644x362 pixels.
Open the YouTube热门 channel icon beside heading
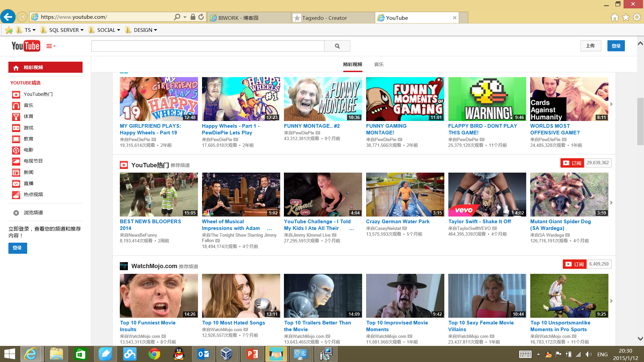pos(124,165)
